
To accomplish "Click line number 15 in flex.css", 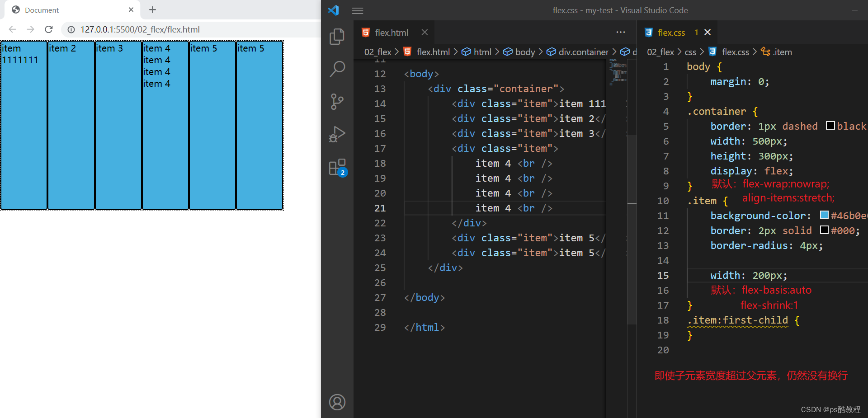I will 663,275.
